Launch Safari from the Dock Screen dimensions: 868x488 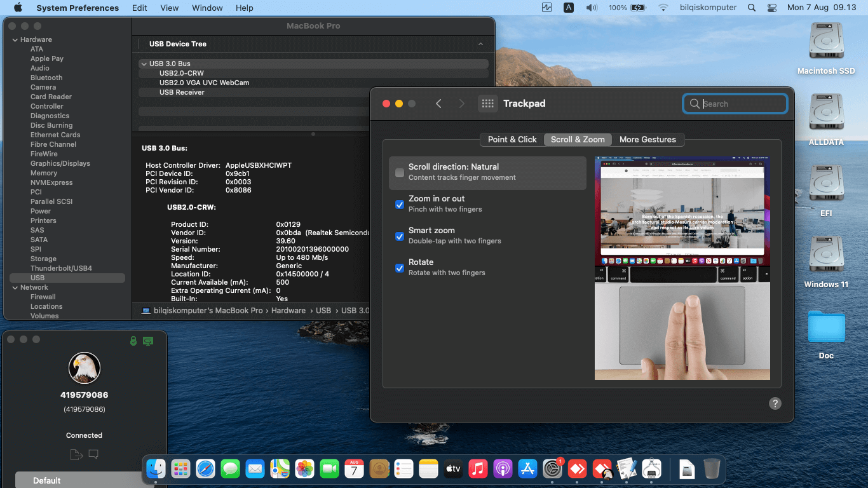point(206,469)
